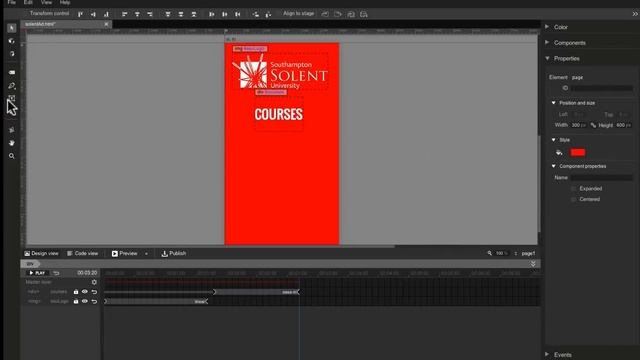Open the Edit menu
This screenshot has height=360, width=640.
[x=28, y=2]
